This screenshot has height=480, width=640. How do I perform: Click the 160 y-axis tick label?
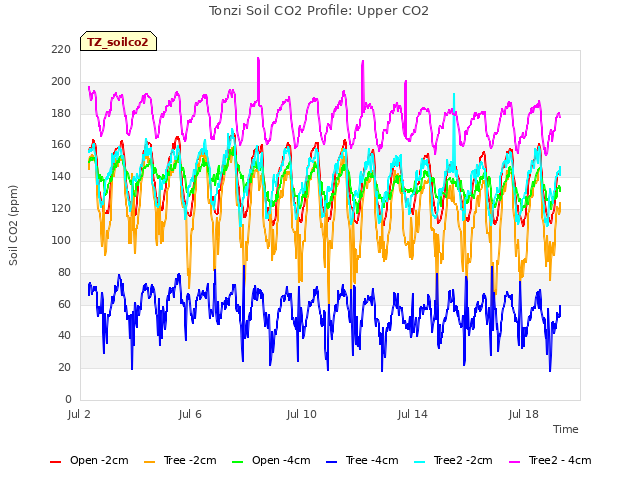61,144
